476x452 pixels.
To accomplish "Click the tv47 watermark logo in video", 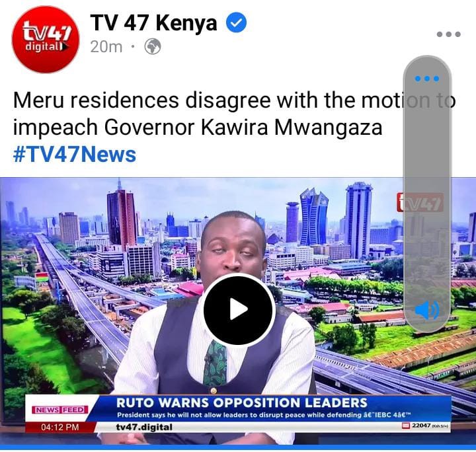I will click(420, 202).
